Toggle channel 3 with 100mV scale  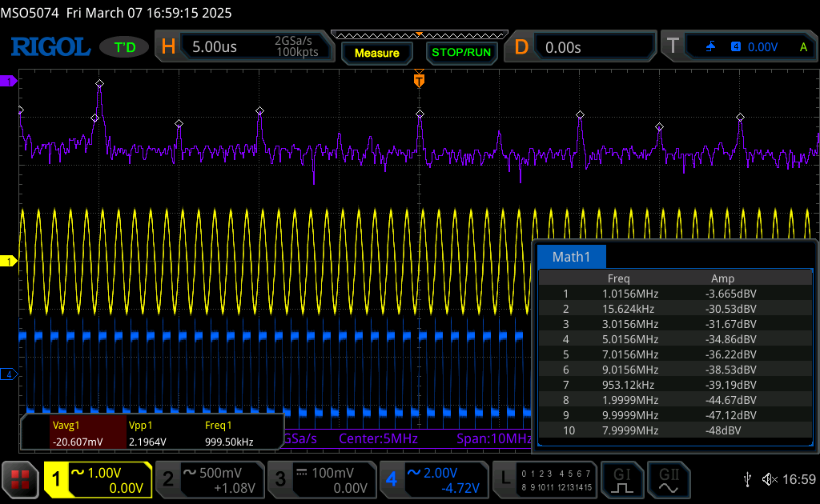320,479
